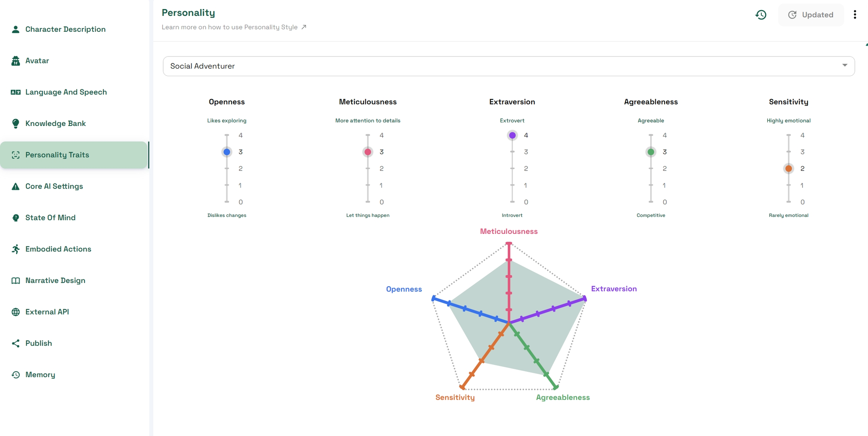Click the dropdown arrow of personality preset
The height and width of the screenshot is (436, 868).
845,66
